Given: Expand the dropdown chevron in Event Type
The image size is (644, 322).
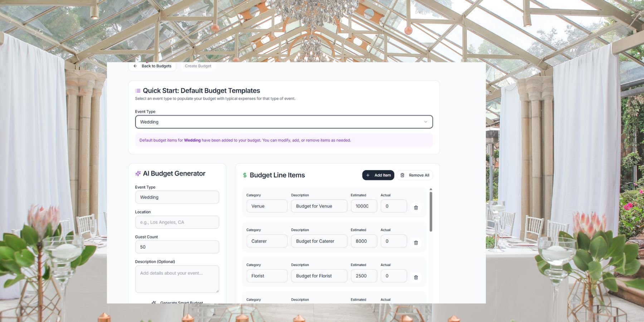Looking at the screenshot, I should coord(425,122).
